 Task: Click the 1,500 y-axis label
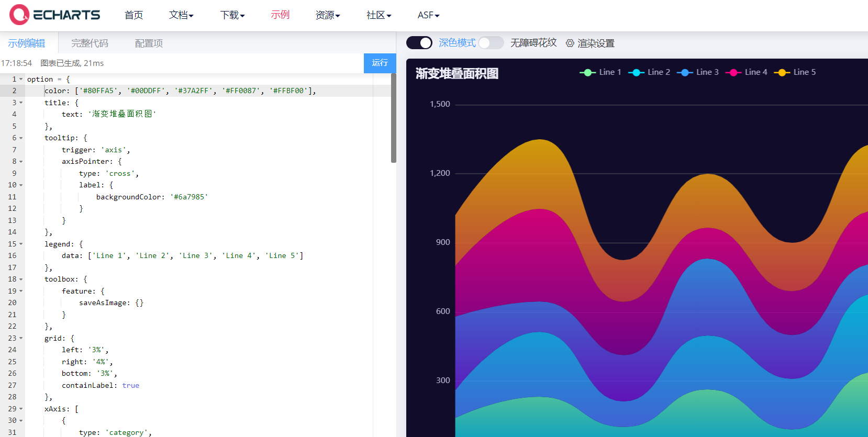click(440, 104)
